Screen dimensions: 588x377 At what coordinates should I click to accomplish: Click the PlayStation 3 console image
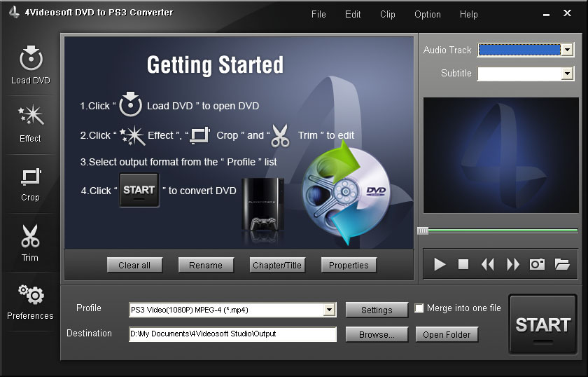pyautogui.click(x=263, y=205)
